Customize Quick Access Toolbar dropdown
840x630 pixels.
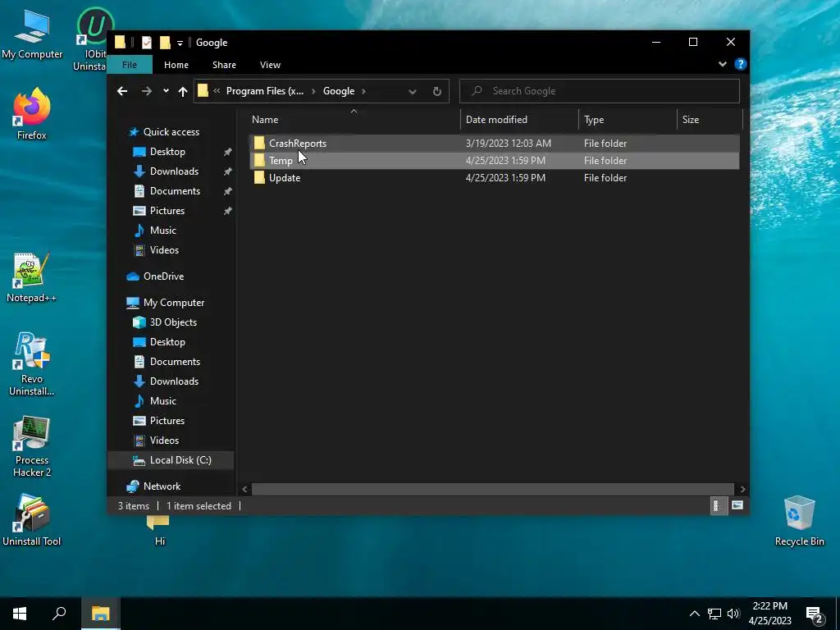coord(180,43)
